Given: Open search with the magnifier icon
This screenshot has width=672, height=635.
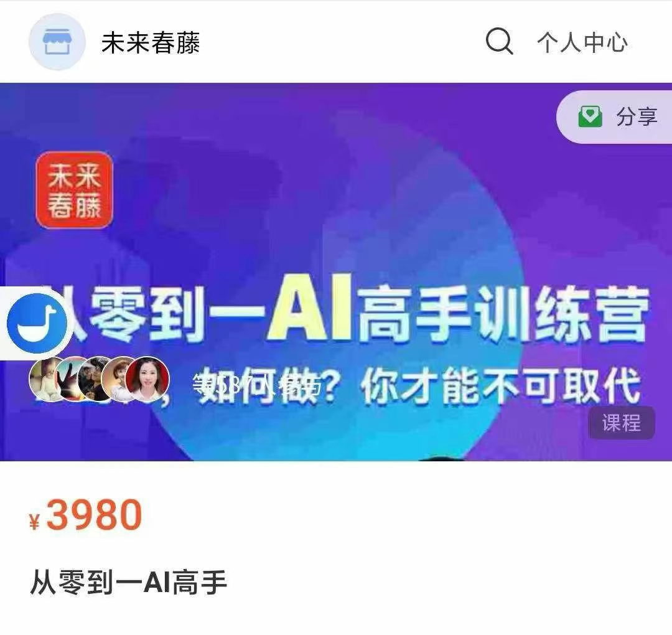Looking at the screenshot, I should click(499, 41).
